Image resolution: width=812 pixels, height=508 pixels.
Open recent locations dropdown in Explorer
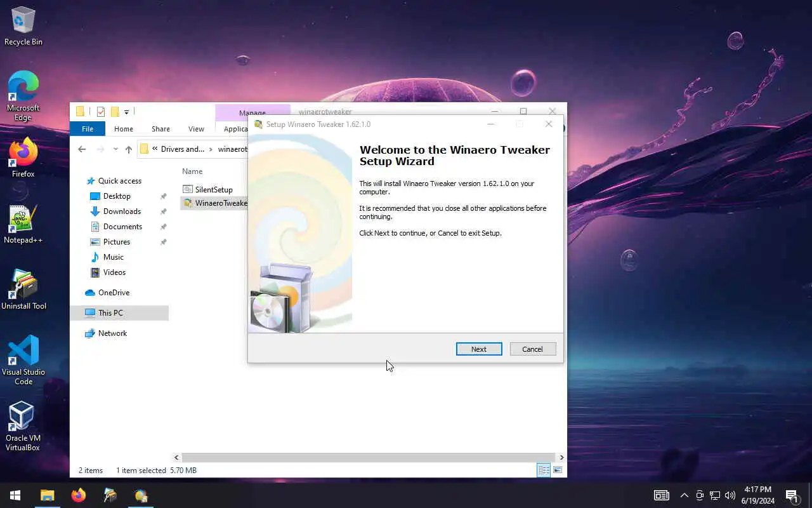[115, 149]
